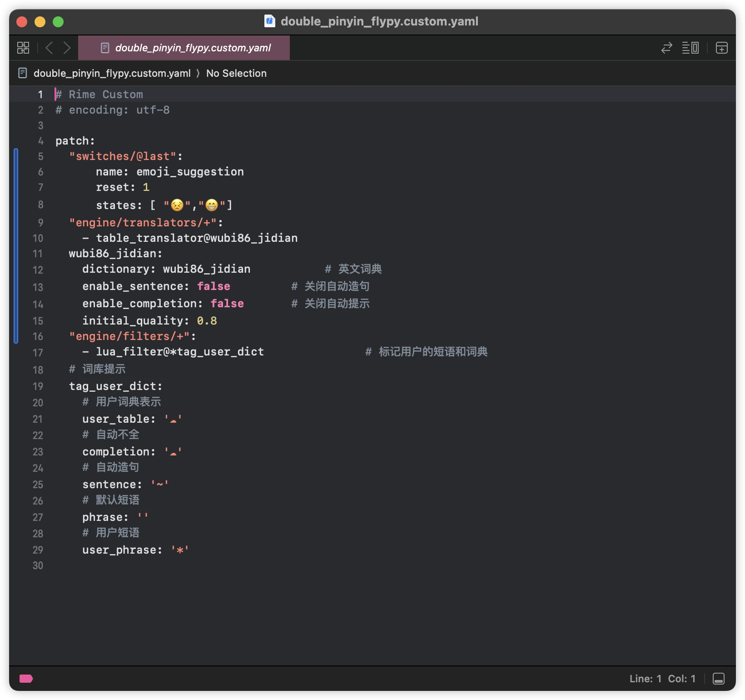Click the '# 关闭自动提示' comment

click(330, 304)
